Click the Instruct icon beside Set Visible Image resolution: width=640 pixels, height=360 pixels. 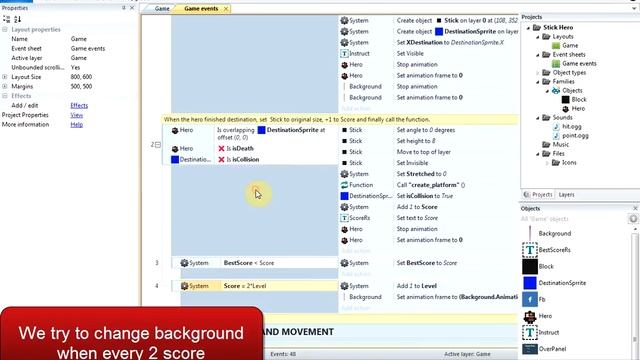click(x=344, y=53)
